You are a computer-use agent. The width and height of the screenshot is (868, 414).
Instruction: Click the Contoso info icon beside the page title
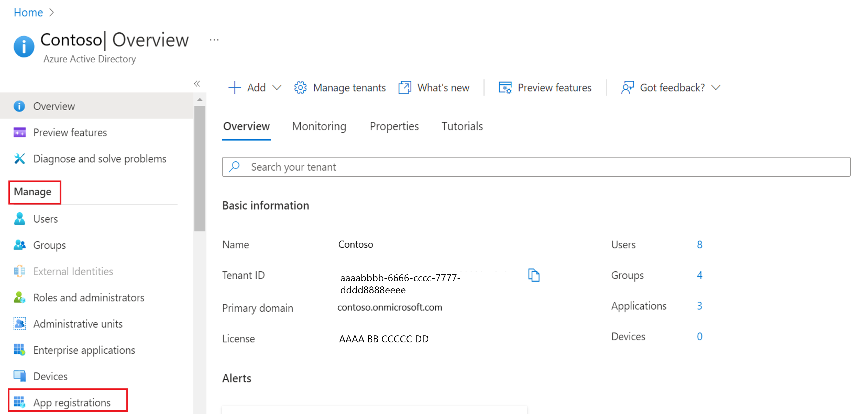24,46
